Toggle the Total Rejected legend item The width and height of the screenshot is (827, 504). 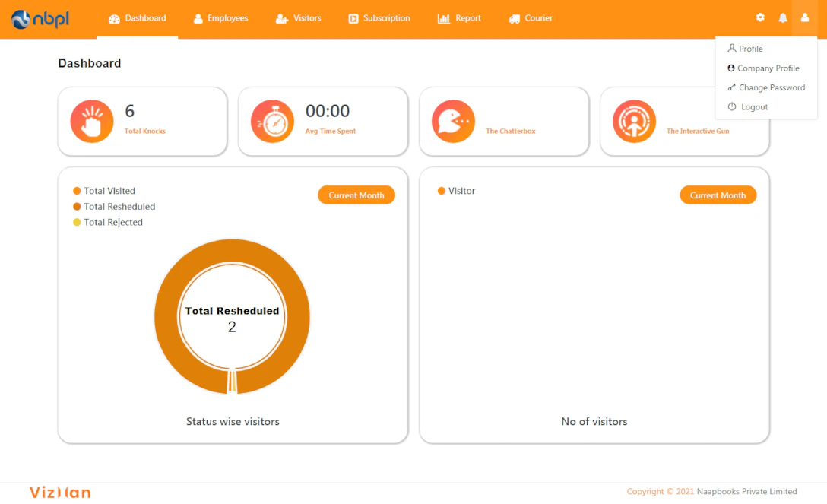coord(108,223)
